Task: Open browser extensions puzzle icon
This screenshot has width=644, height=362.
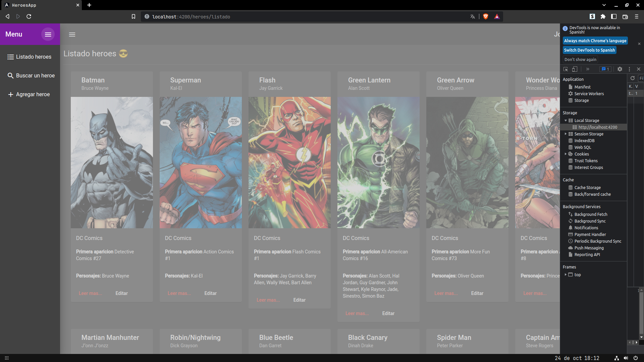Action: [x=603, y=16]
